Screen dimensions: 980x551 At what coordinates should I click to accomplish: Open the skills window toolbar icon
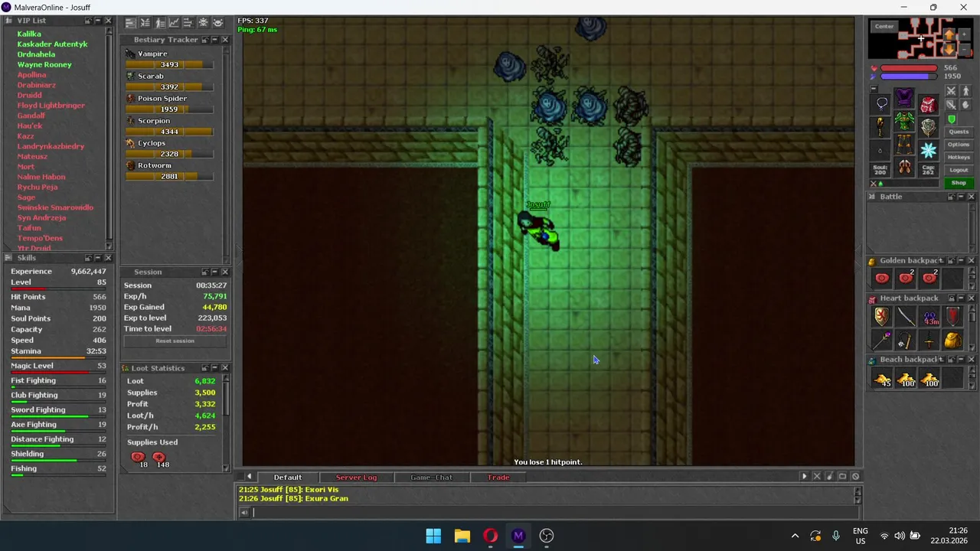131,23
